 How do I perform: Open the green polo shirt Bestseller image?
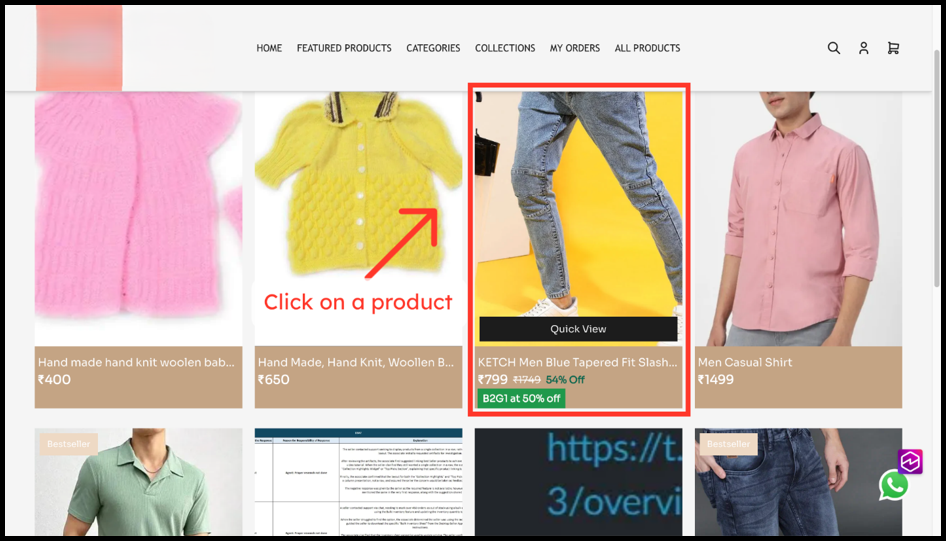click(138, 485)
